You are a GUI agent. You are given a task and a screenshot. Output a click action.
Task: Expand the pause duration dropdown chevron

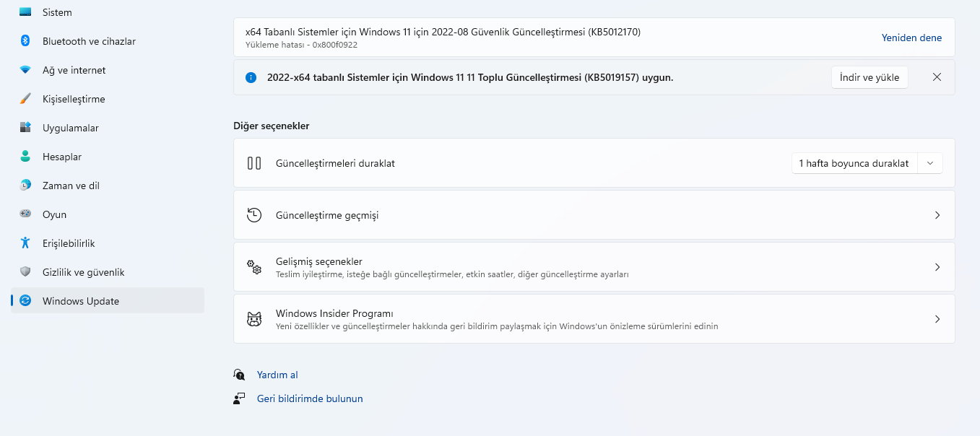[931, 162]
